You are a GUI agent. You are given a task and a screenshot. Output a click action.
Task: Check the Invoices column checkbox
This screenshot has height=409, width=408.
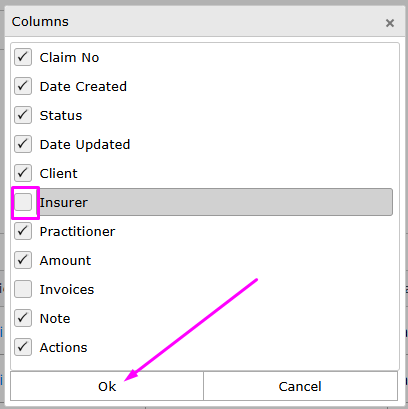click(23, 289)
